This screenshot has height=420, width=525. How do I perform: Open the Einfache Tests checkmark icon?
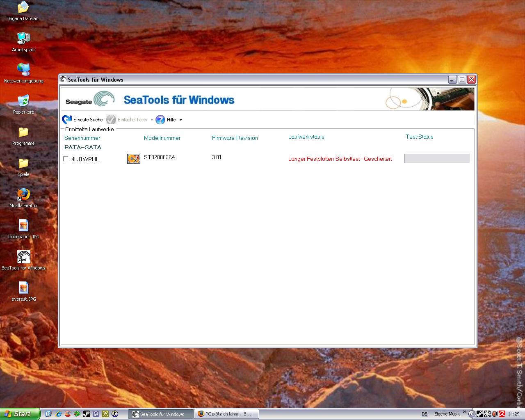pyautogui.click(x=111, y=119)
